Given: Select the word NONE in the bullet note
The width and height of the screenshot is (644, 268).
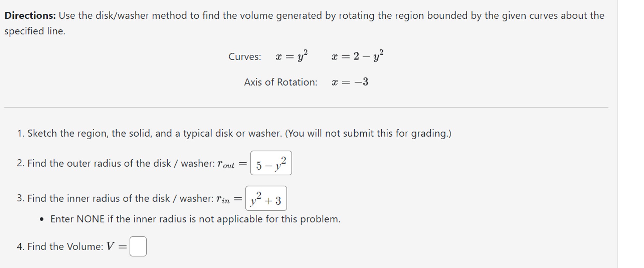Looking at the screenshot, I should pos(92,219).
